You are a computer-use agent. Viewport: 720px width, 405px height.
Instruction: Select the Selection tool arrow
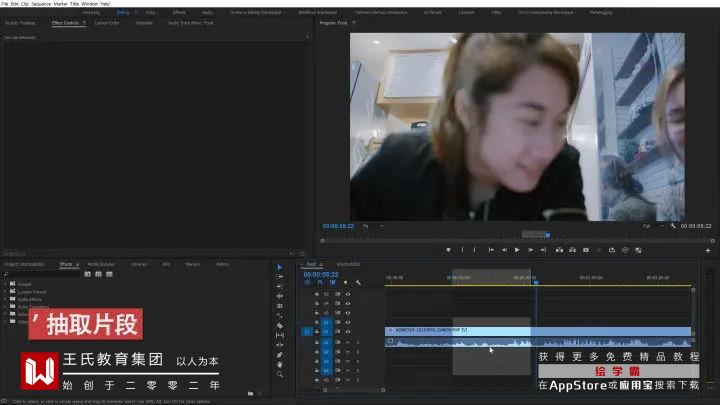[280, 267]
